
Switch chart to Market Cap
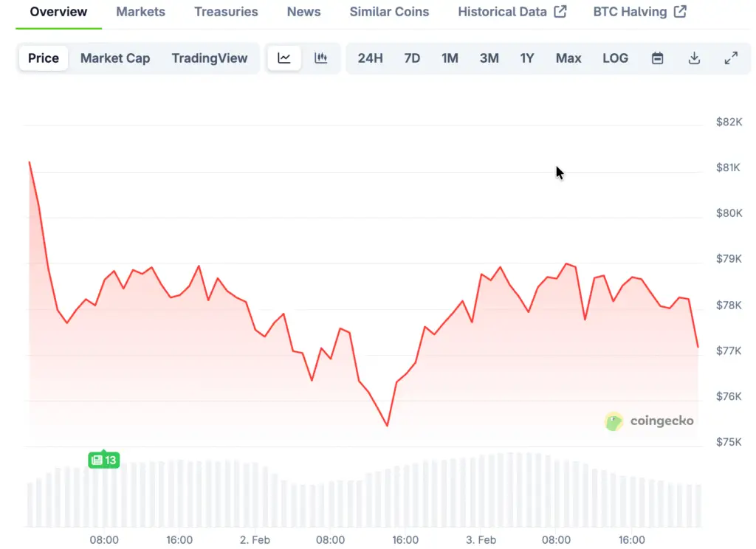(115, 58)
